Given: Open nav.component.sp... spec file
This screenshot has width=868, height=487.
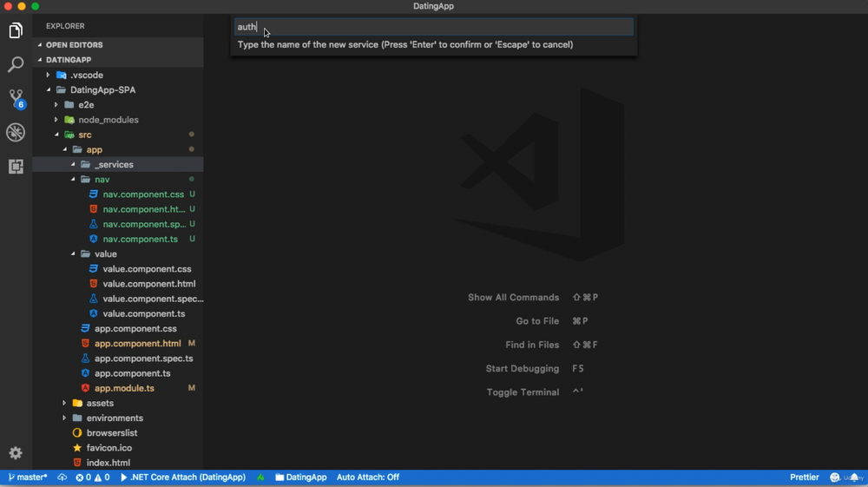Looking at the screenshot, I should pos(118,224).
